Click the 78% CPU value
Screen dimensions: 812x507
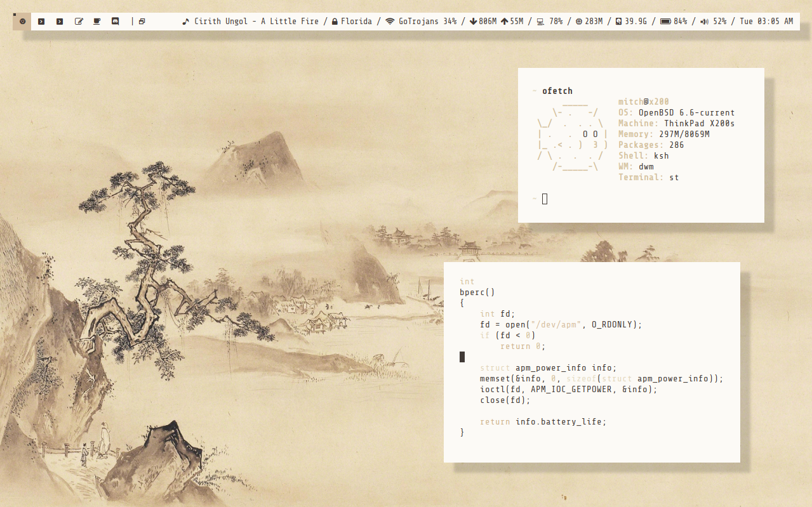click(556, 22)
